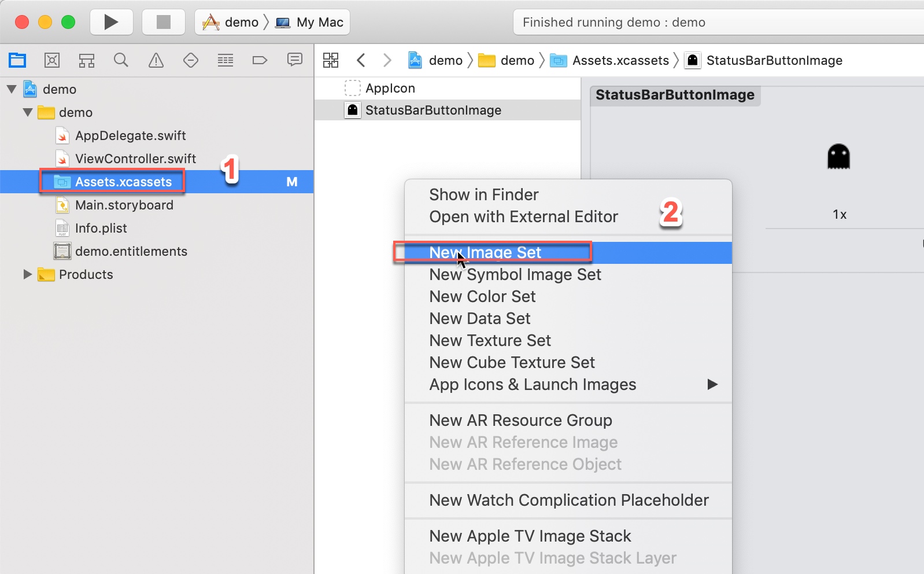Viewport: 924px width, 574px height.
Task: Click the Stop button in toolbar
Action: coord(164,22)
